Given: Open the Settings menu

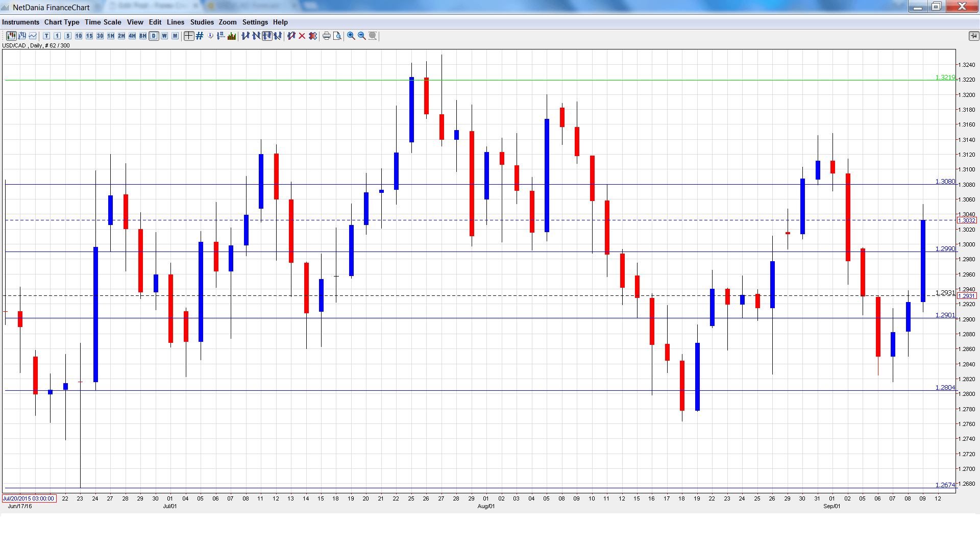Looking at the screenshot, I should (x=255, y=22).
